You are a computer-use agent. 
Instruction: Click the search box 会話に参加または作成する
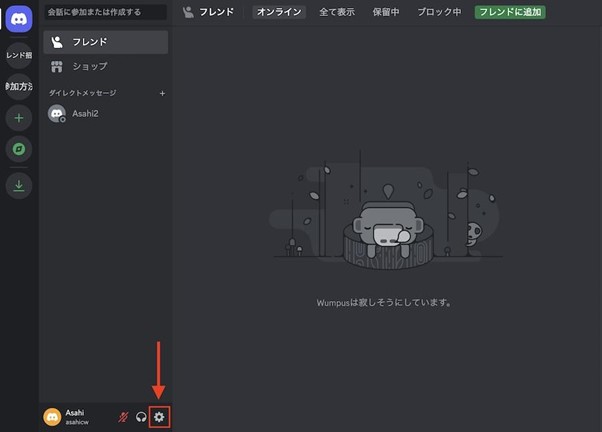coord(106,12)
